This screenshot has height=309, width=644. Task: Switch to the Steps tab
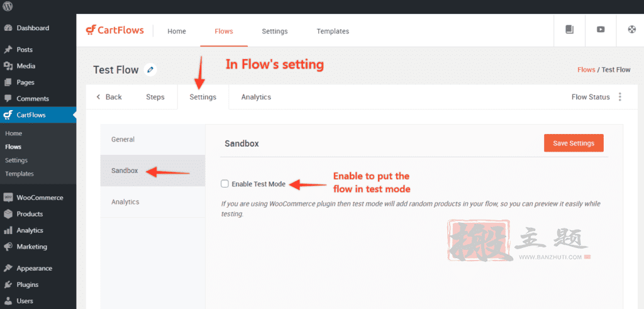[x=155, y=97]
